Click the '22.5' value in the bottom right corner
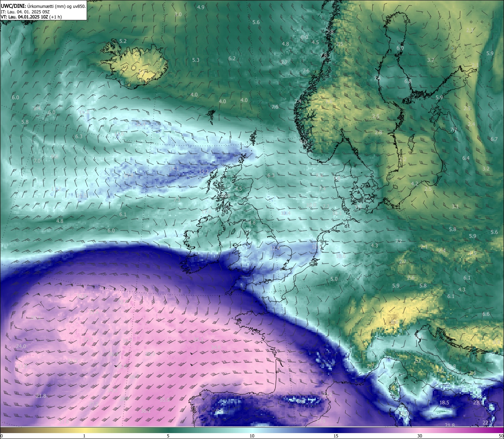 pos(487,423)
